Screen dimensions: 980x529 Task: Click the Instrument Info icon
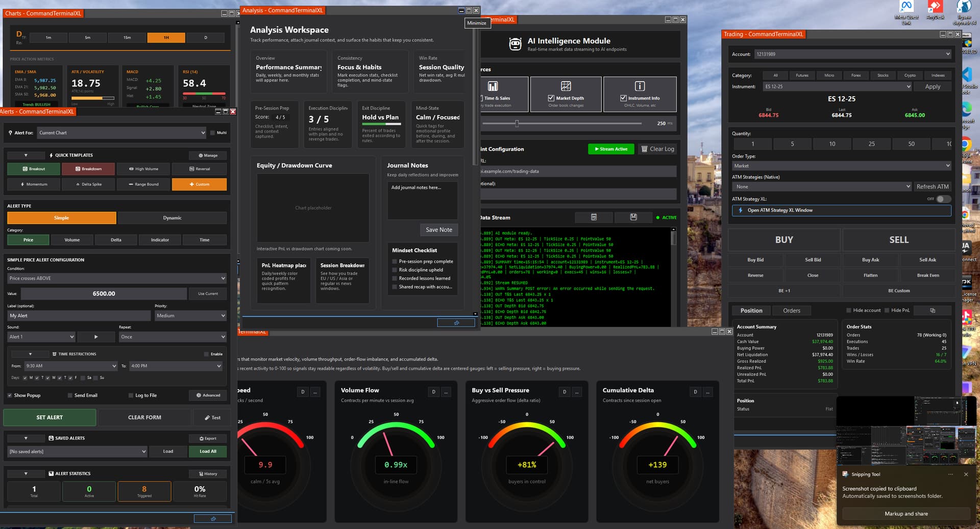[x=640, y=86]
